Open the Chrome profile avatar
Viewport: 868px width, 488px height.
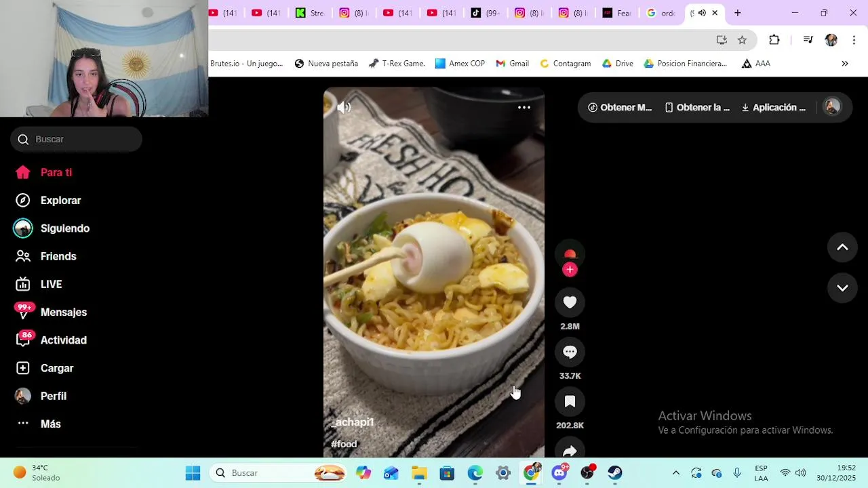[831, 40]
